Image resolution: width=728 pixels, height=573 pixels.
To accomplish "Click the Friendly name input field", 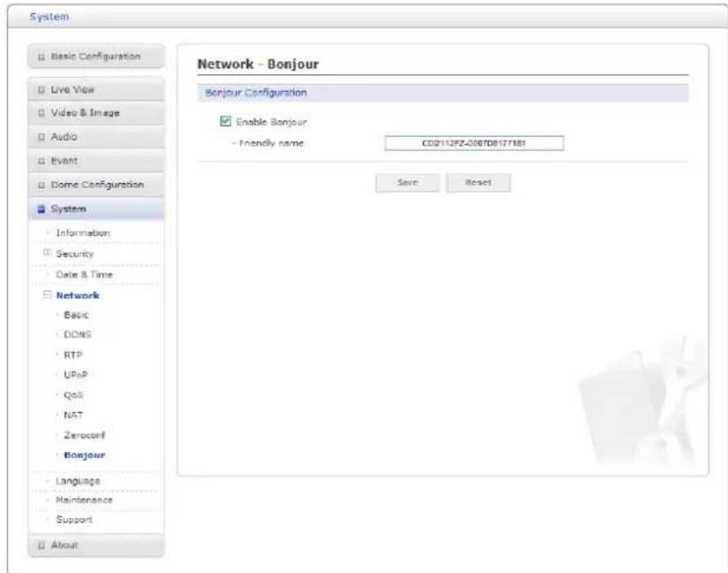I will pyautogui.click(x=474, y=143).
